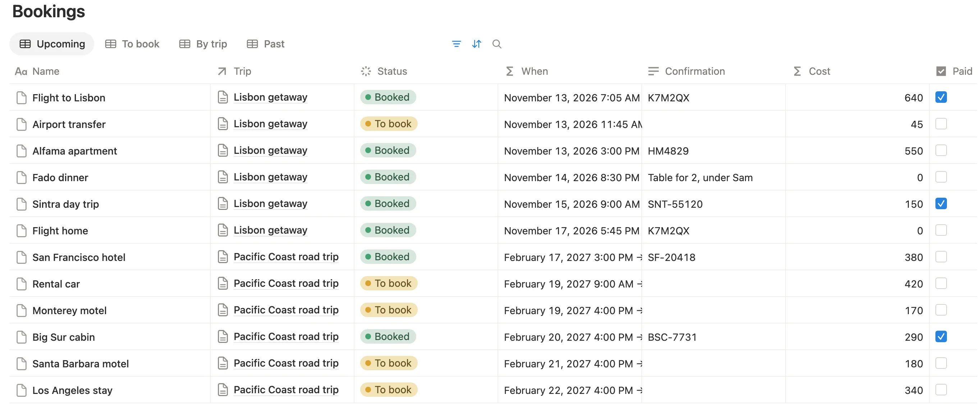Screen dimensions: 980x404
Task: Switch to the By trip view tab
Action: click(x=203, y=44)
